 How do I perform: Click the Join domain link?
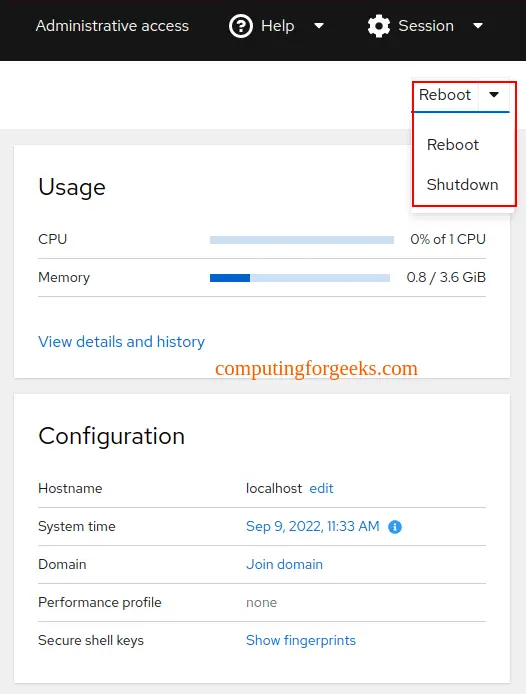coord(284,564)
